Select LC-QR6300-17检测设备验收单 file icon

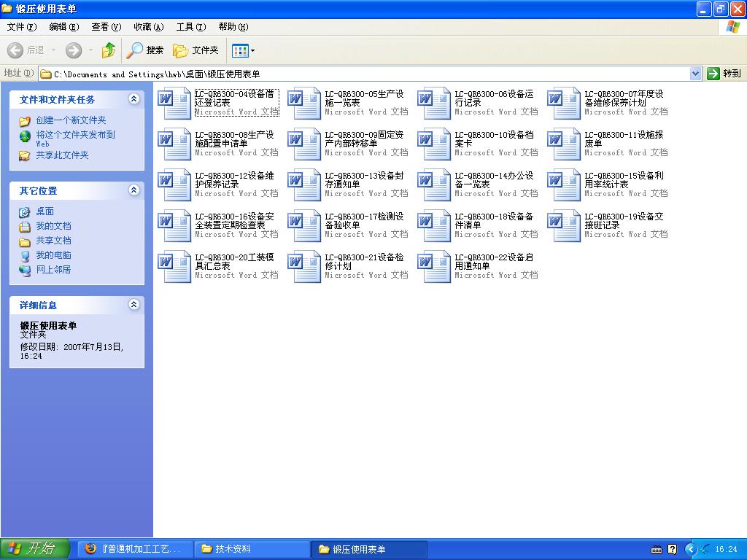click(x=304, y=226)
